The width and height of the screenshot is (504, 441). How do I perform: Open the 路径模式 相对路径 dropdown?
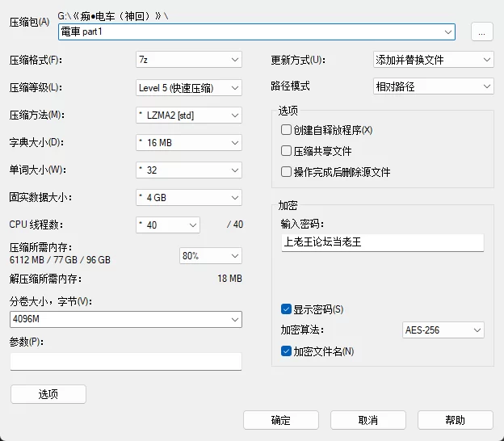coord(433,86)
